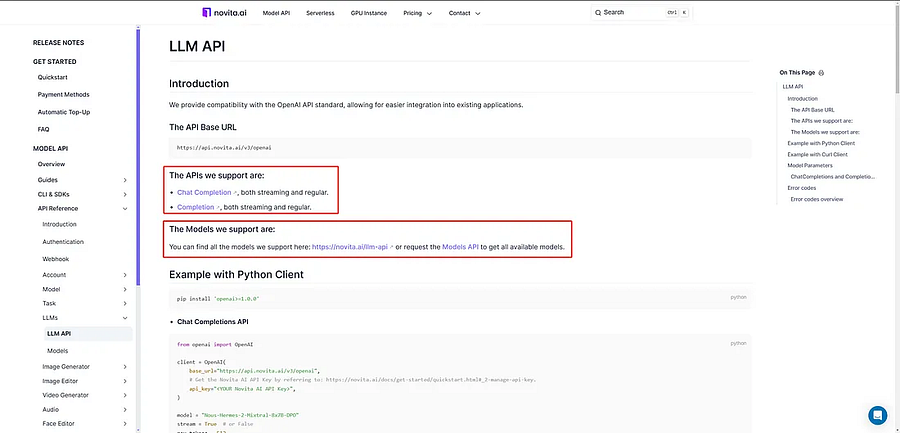The width and height of the screenshot is (900, 433).
Task: Open the Webhook page
Action: [x=56, y=259]
